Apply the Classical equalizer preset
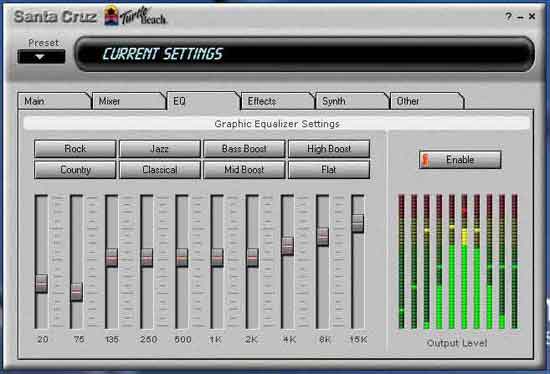 pyautogui.click(x=160, y=170)
